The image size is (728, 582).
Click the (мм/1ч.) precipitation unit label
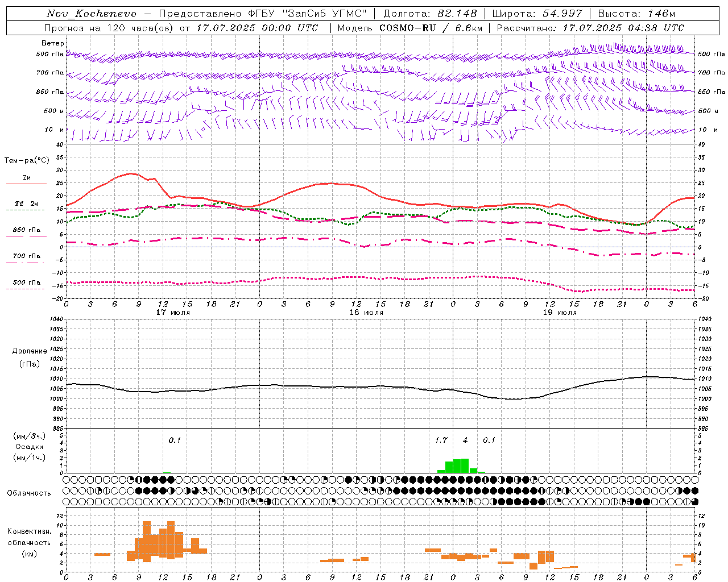(x=29, y=458)
